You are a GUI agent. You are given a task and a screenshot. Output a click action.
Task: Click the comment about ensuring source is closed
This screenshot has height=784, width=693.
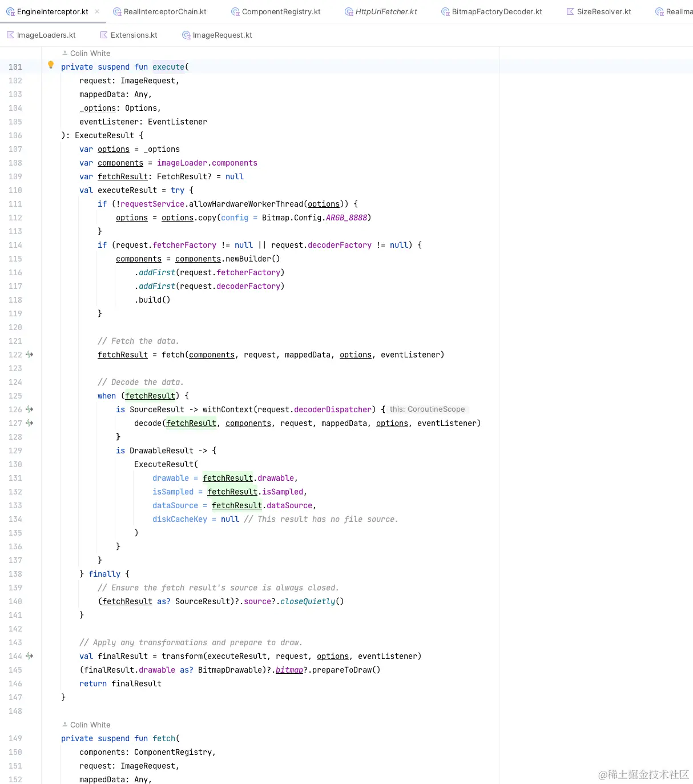coord(219,588)
